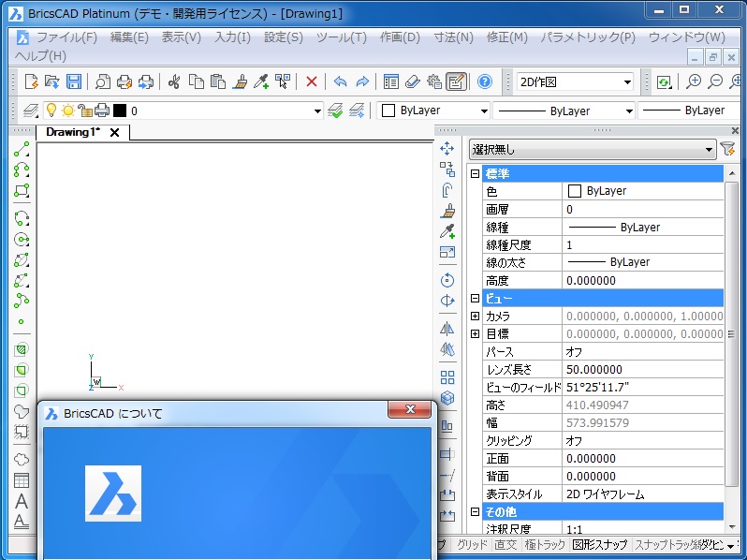Open the ByLayer linetype dropdown
747x560 pixels.
pyautogui.click(x=564, y=111)
